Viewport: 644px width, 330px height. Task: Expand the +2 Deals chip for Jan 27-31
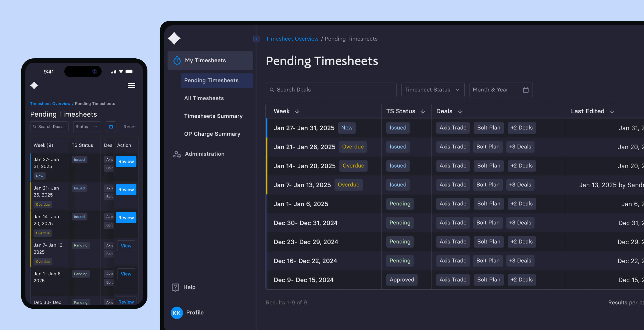click(x=522, y=128)
